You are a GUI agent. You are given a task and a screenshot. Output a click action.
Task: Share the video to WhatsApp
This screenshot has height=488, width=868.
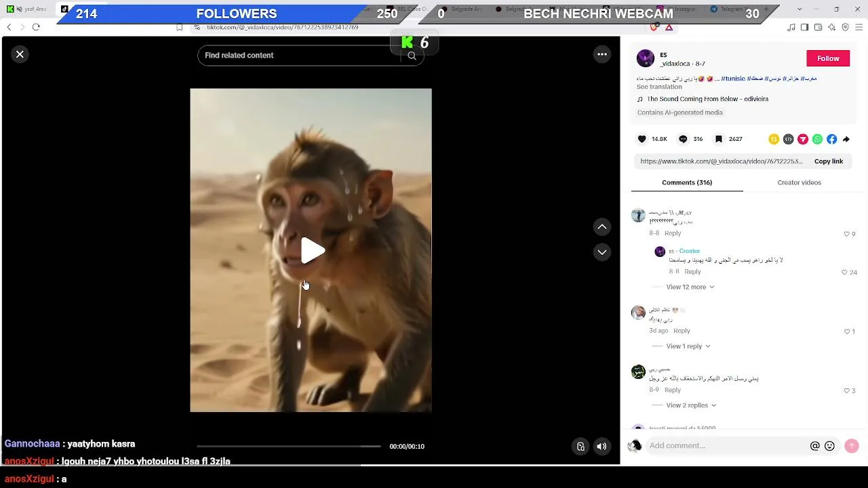coord(817,139)
